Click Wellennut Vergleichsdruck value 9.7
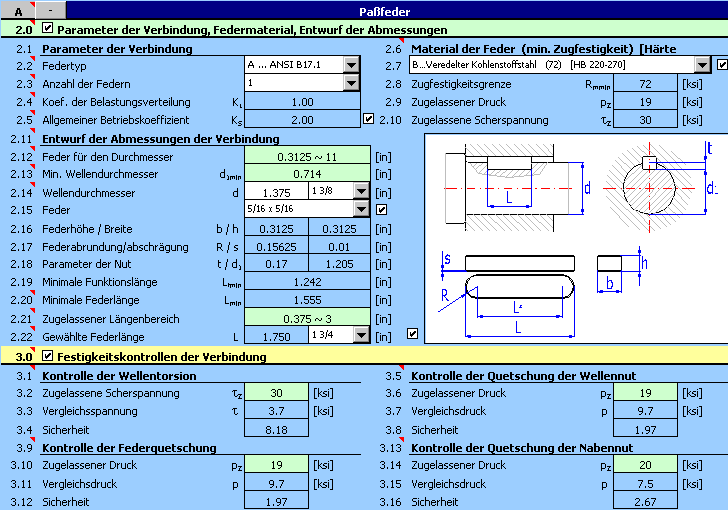This screenshot has width=728, height=510. tap(645, 411)
